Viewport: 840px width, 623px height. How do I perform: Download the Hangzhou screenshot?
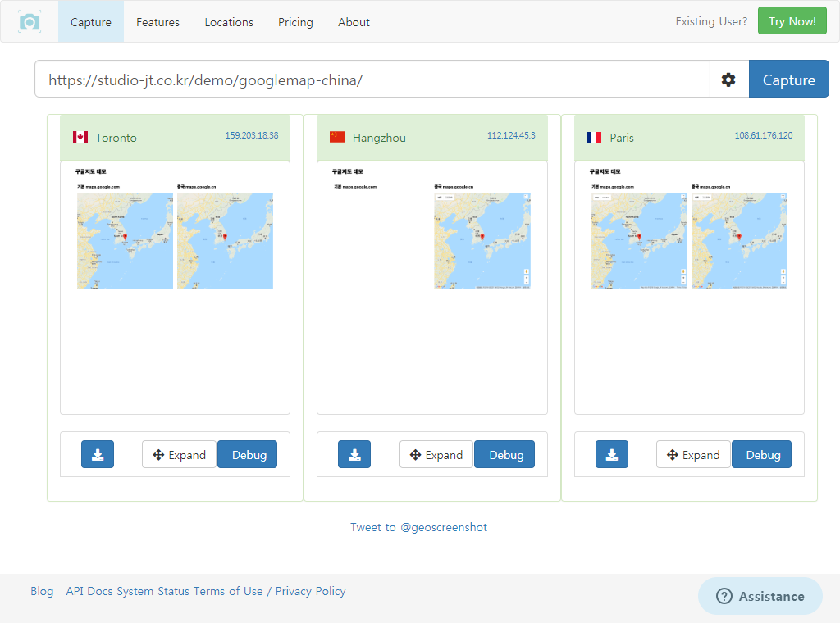coord(354,454)
